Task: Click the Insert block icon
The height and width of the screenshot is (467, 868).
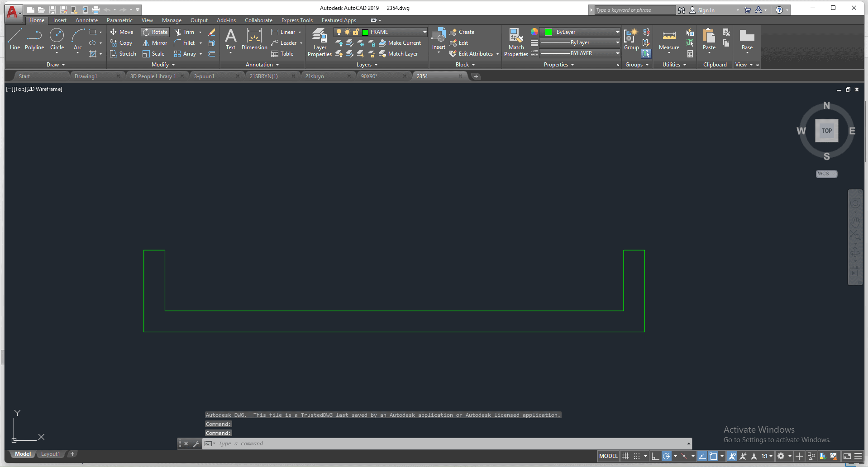Action: point(438,40)
